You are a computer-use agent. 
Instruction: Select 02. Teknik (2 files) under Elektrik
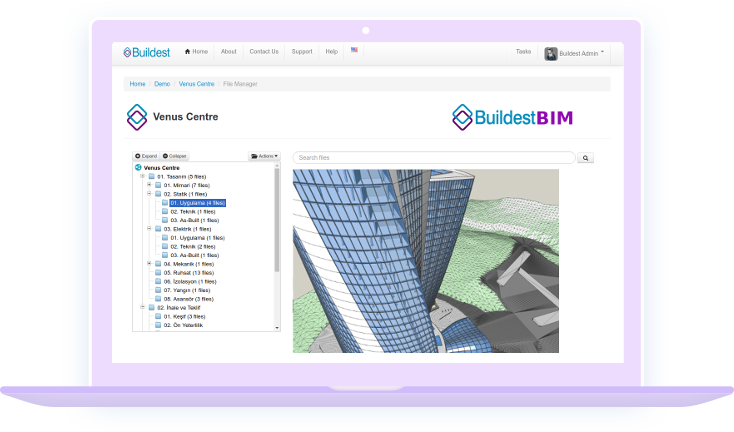click(x=193, y=247)
